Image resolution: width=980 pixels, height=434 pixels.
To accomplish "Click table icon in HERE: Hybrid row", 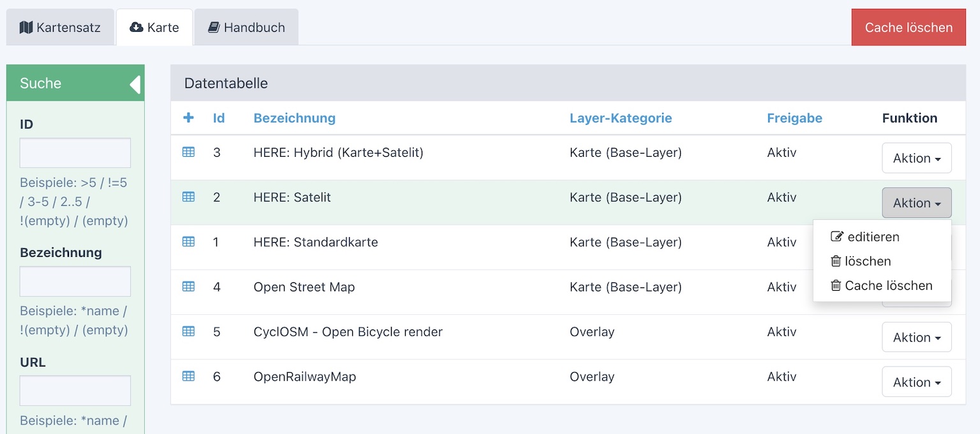I will pos(188,152).
